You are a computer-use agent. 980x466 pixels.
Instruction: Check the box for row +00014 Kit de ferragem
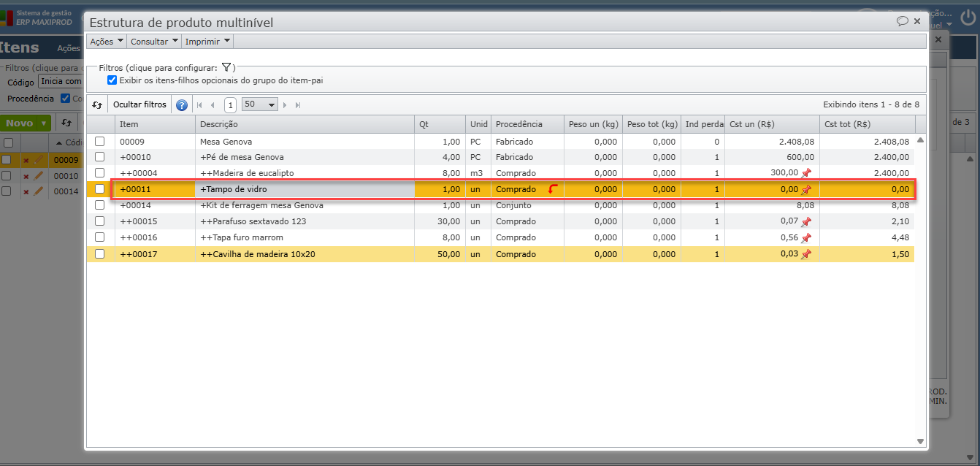pyautogui.click(x=100, y=205)
